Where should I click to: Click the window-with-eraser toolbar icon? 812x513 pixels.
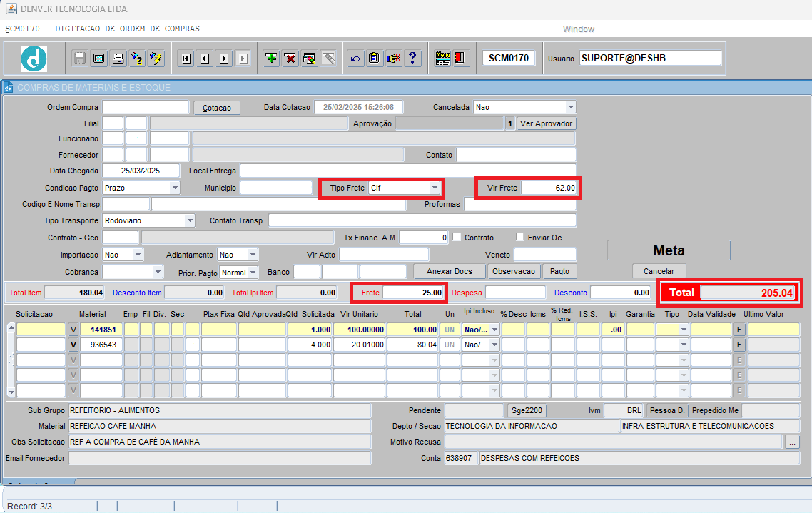tap(310, 58)
